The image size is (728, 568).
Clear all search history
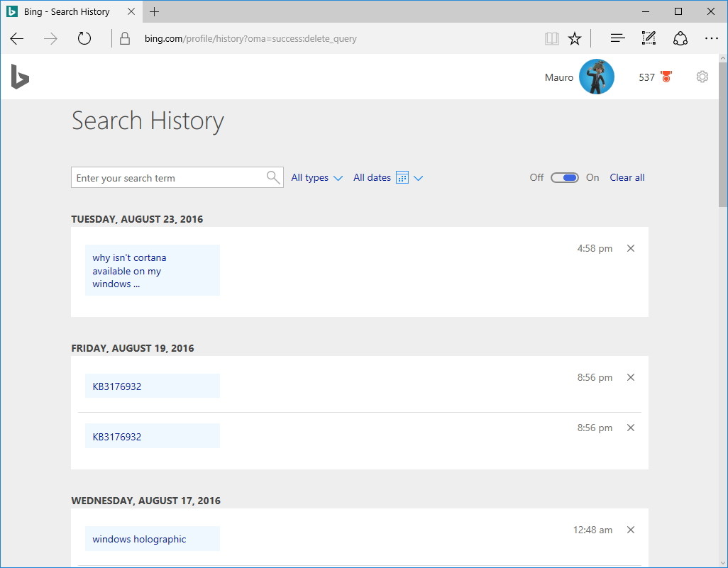627,177
